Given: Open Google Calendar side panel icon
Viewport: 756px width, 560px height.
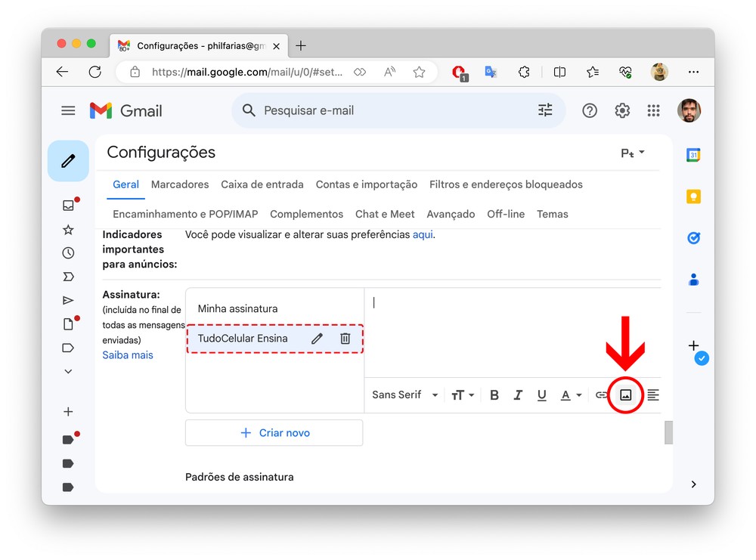Looking at the screenshot, I should click(x=693, y=155).
